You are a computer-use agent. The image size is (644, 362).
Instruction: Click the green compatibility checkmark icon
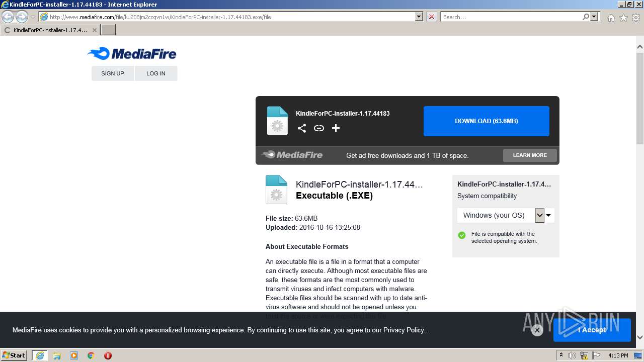462,235
